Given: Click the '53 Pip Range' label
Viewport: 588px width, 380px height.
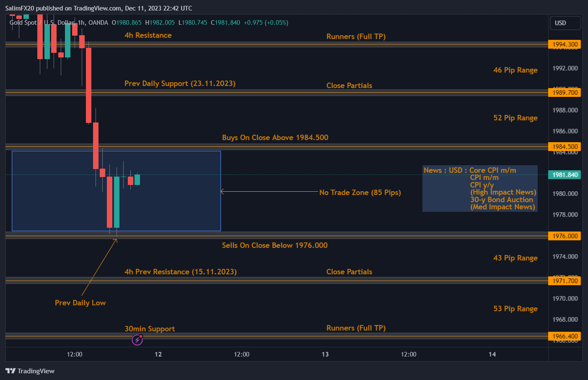Looking at the screenshot, I should pos(515,309).
